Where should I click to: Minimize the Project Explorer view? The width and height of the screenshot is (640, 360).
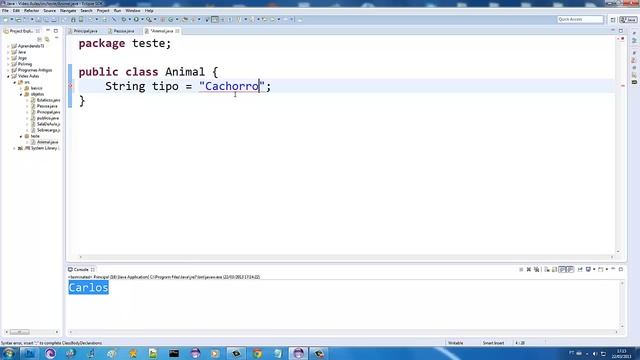tap(48, 31)
